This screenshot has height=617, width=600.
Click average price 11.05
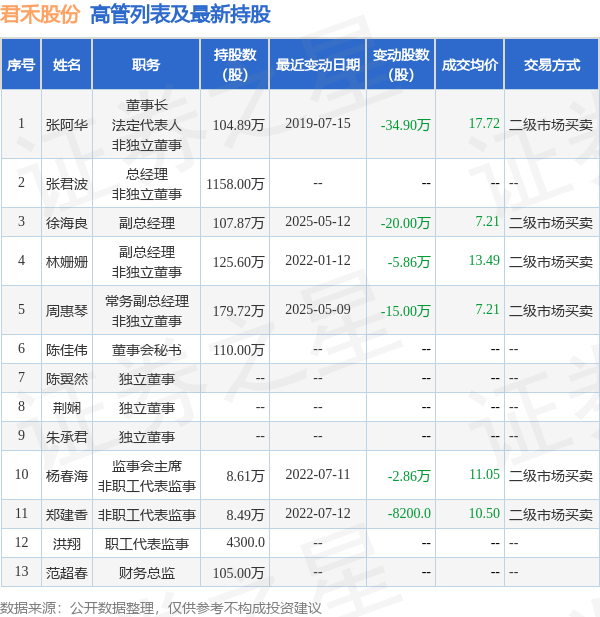[484, 474]
